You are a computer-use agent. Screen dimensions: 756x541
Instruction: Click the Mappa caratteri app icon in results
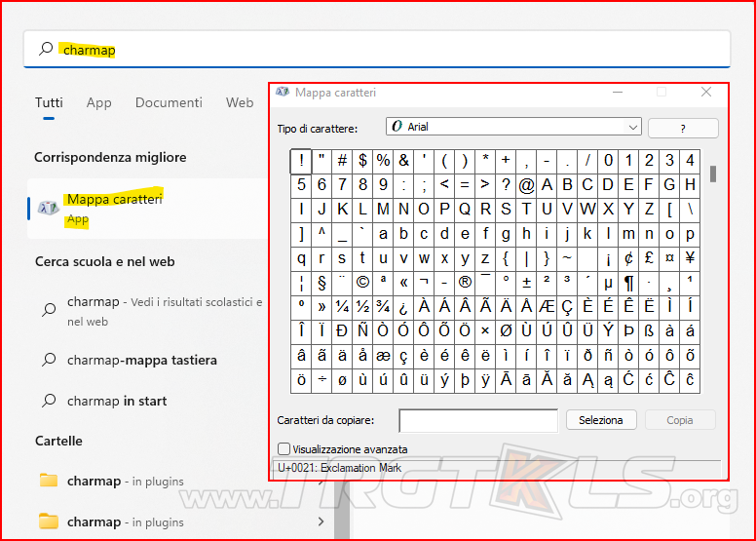click(48, 208)
